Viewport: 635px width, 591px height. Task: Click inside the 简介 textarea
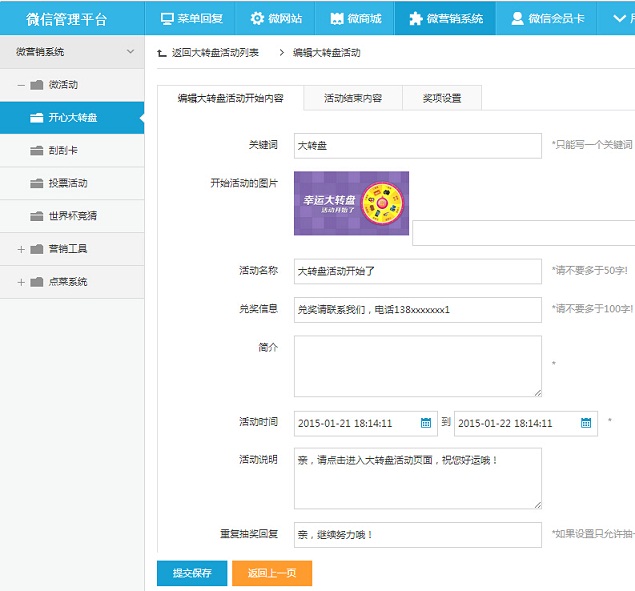pos(418,366)
